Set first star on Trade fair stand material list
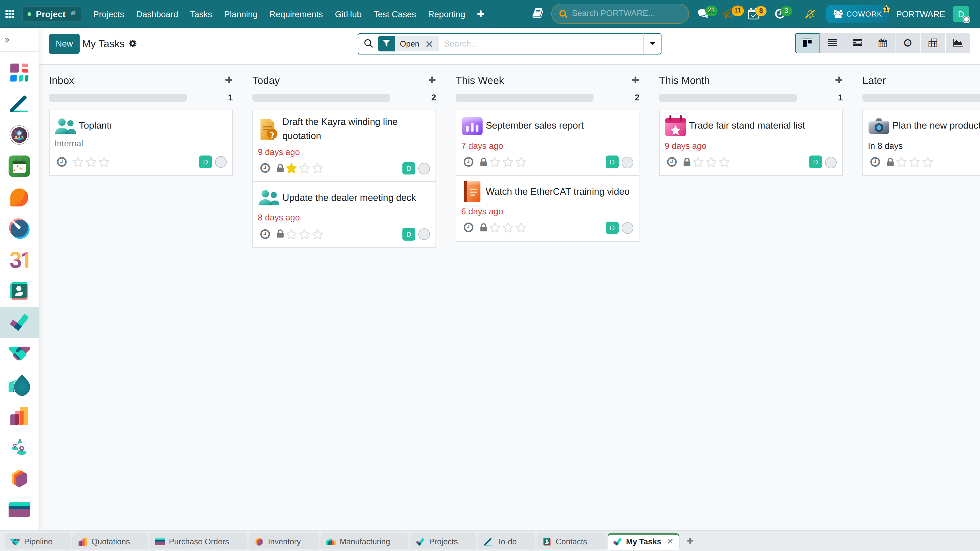The image size is (980, 551). click(699, 162)
